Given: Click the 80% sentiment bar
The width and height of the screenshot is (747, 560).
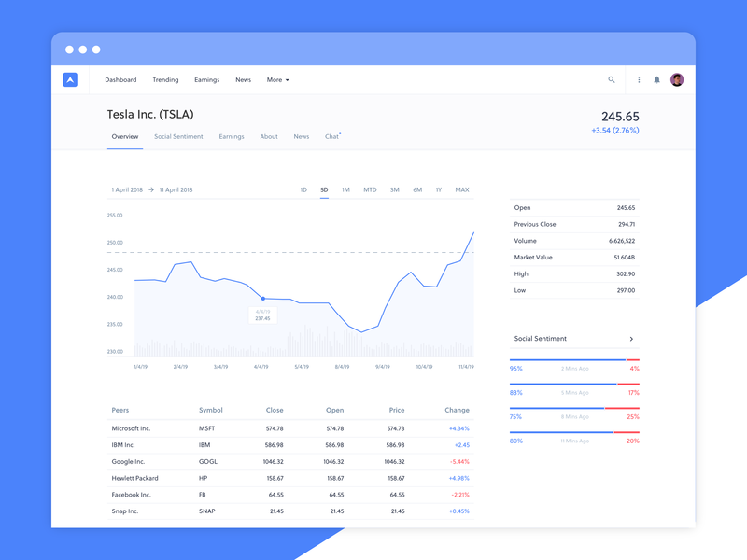Looking at the screenshot, I should [574, 432].
